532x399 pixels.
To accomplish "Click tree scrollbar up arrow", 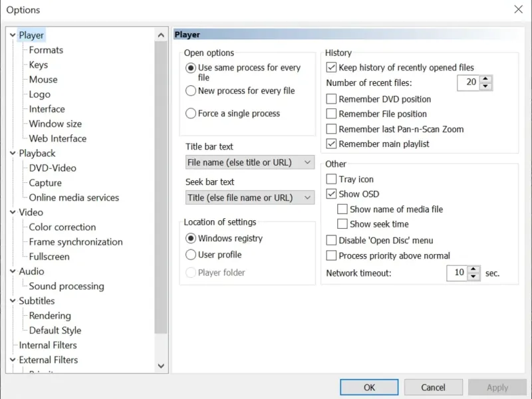I will pos(161,35).
